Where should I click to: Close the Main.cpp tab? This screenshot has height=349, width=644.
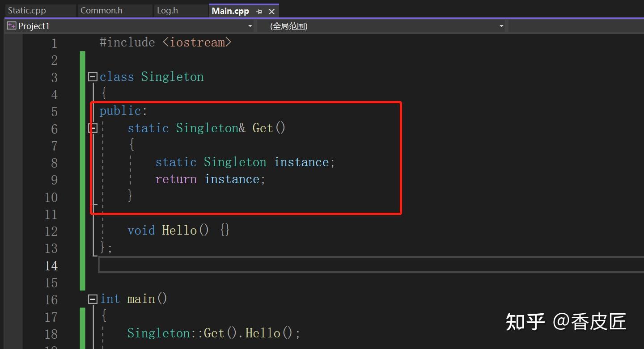(x=272, y=11)
